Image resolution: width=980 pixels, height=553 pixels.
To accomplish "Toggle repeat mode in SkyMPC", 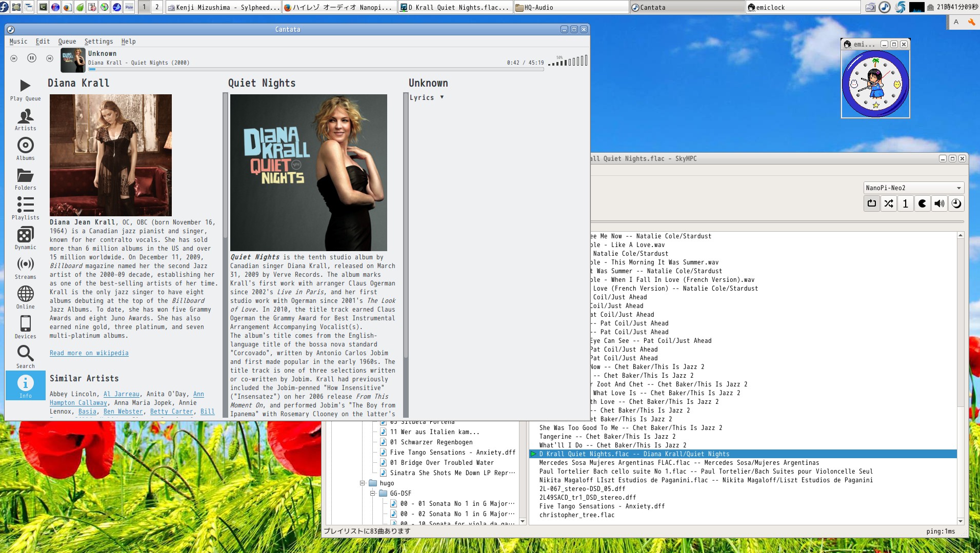I will 872,204.
